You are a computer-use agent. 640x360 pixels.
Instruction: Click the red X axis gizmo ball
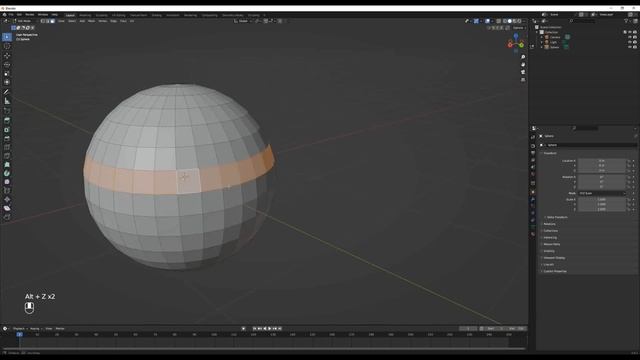point(510,45)
